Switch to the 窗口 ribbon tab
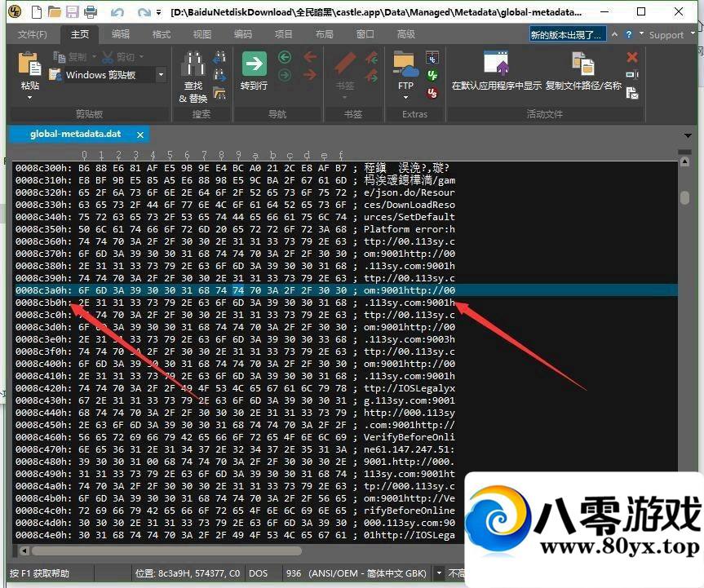Image resolution: width=704 pixels, height=588 pixels. (365, 34)
